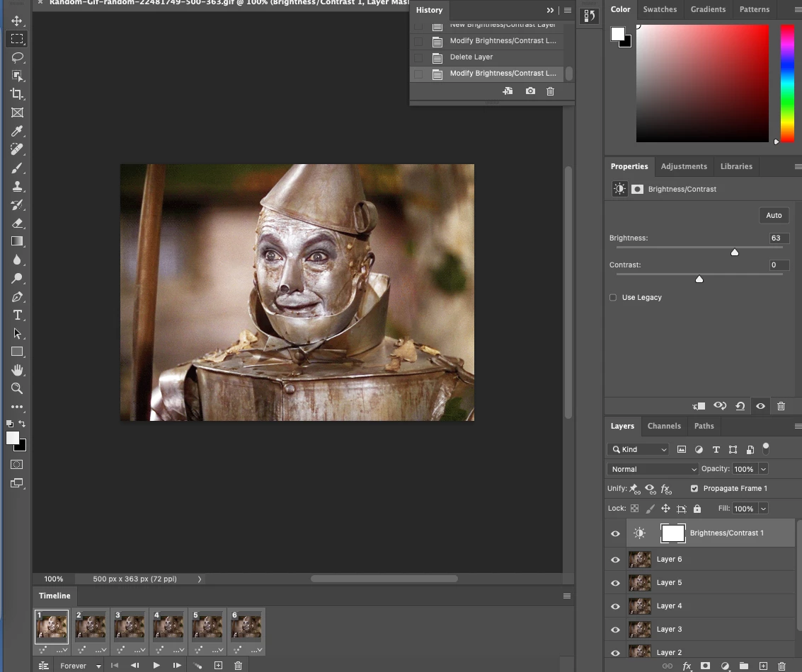This screenshot has width=802, height=672.
Task: Select the Eraser tool
Action: (x=17, y=223)
